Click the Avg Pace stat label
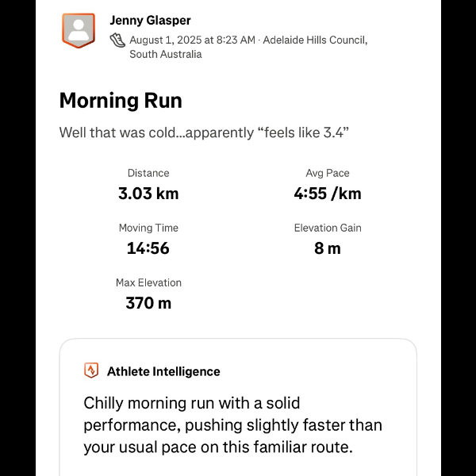476x476 pixels. pos(328,173)
